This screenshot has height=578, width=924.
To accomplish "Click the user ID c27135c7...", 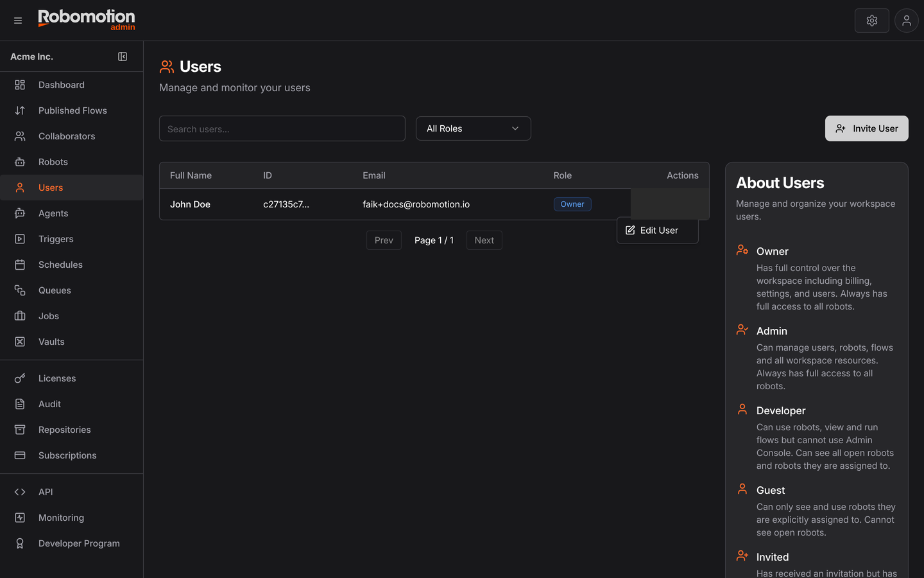I will (x=286, y=204).
